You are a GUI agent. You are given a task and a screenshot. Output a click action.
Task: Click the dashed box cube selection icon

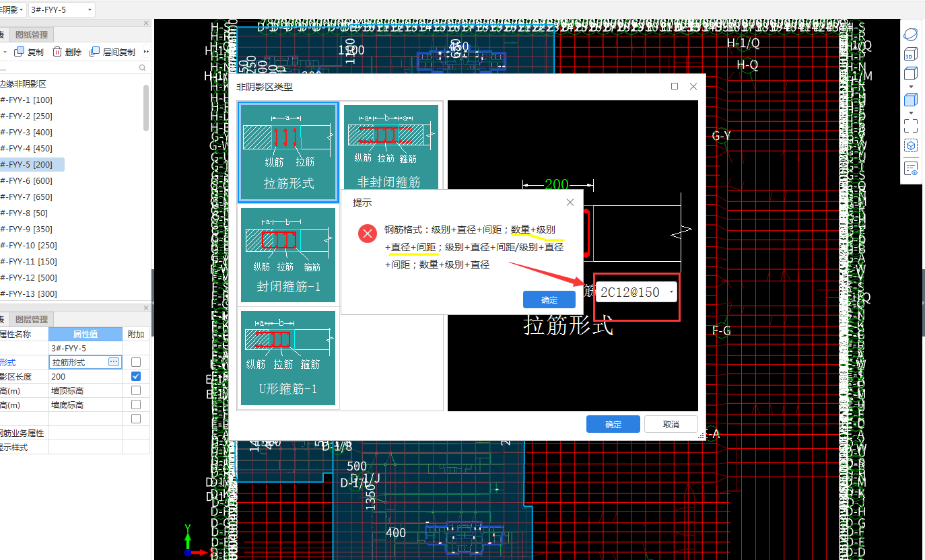(x=910, y=145)
